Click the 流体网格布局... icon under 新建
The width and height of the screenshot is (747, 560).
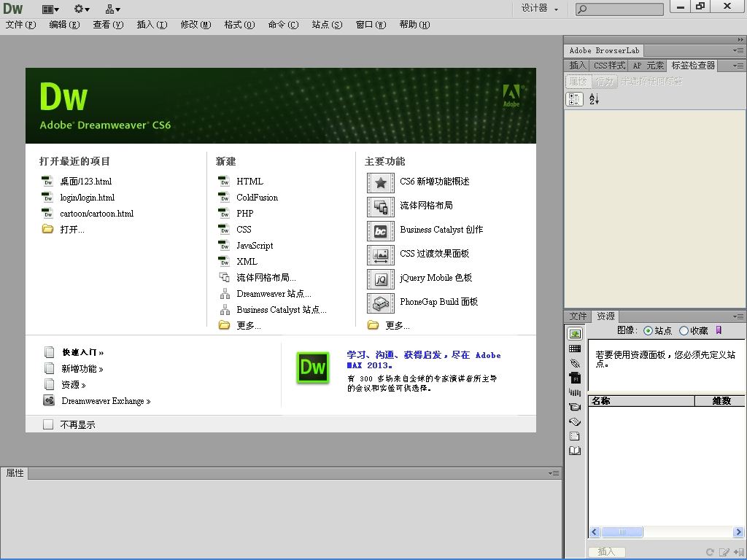pos(225,278)
